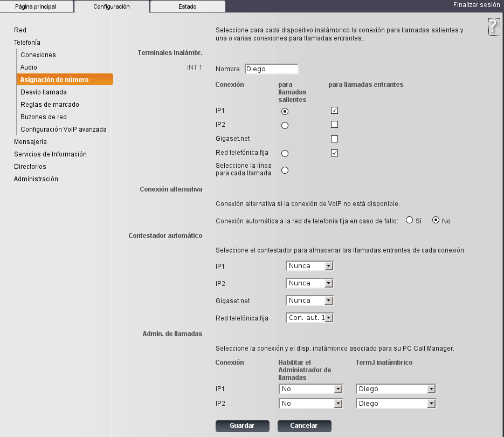Click the Nombre input field
The height and width of the screenshot is (437, 504).
click(271, 69)
